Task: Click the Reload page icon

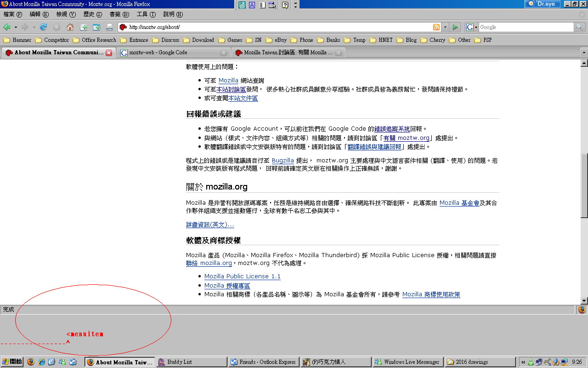Action: tap(44, 27)
